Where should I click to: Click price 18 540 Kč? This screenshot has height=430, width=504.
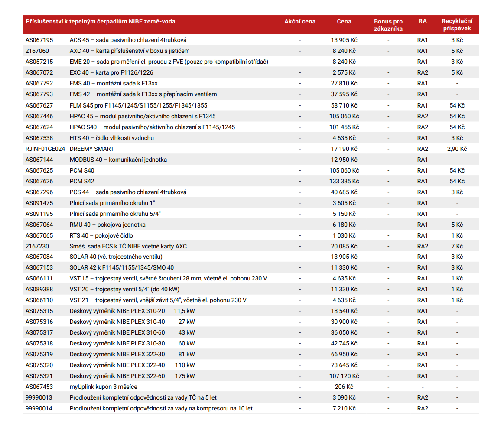(x=344, y=311)
